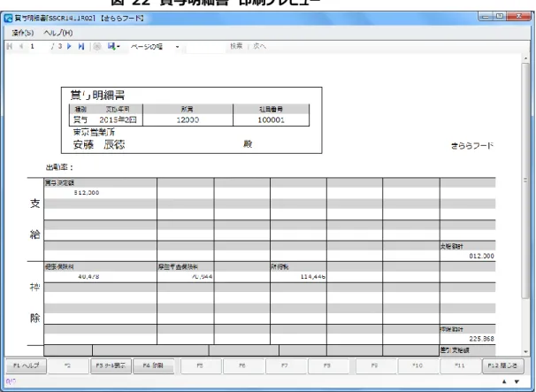Image resolution: width=536 pixels, height=392 pixels.
Task: Click the empty F8 function key
Action: click(x=327, y=365)
